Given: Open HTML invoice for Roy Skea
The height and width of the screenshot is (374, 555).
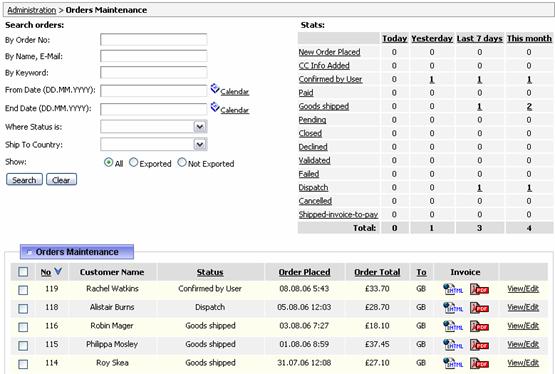Looking at the screenshot, I should click(453, 363).
